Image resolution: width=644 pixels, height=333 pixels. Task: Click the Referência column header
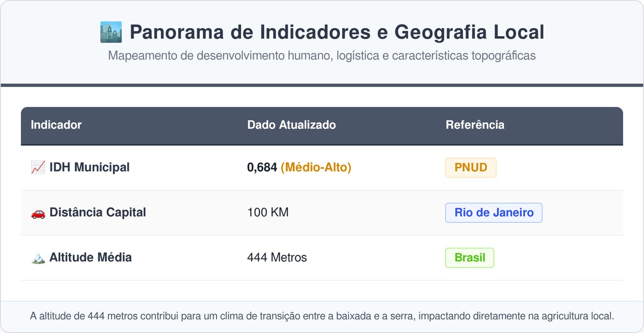coord(475,125)
